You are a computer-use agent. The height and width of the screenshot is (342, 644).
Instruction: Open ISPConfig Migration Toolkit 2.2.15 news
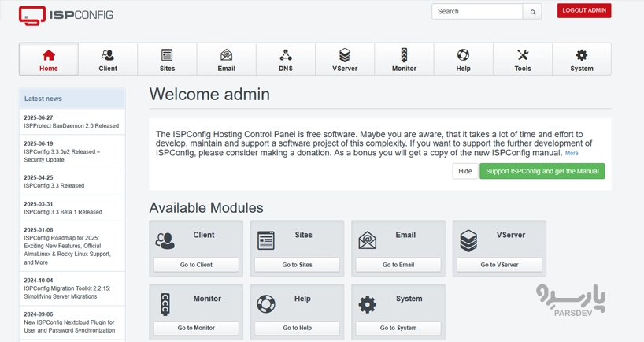click(67, 292)
